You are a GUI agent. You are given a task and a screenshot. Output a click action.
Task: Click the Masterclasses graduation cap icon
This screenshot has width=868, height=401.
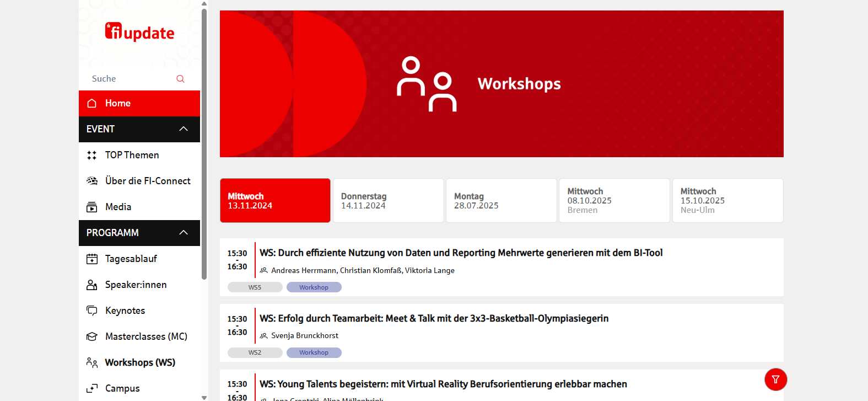coord(92,336)
